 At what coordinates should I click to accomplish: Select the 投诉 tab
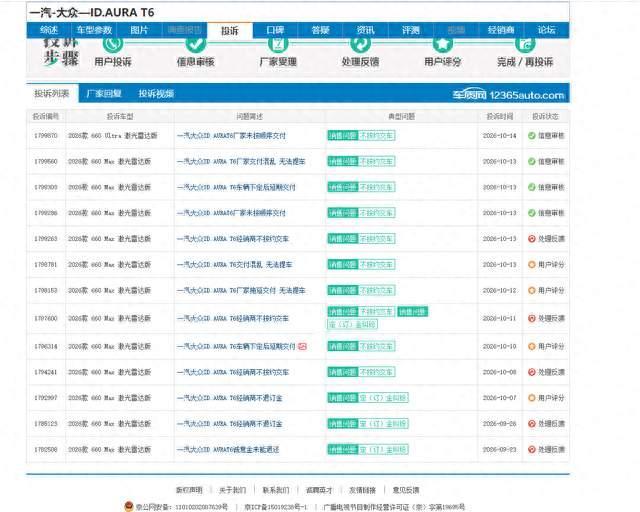click(x=230, y=31)
